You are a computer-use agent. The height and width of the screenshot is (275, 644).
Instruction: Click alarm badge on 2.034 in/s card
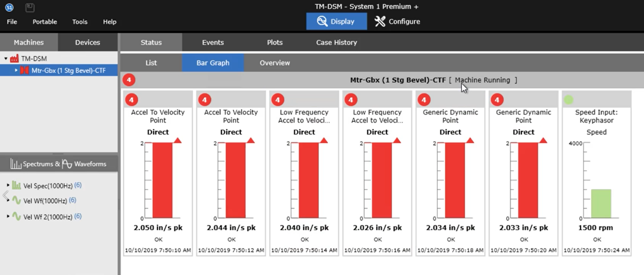424,100
